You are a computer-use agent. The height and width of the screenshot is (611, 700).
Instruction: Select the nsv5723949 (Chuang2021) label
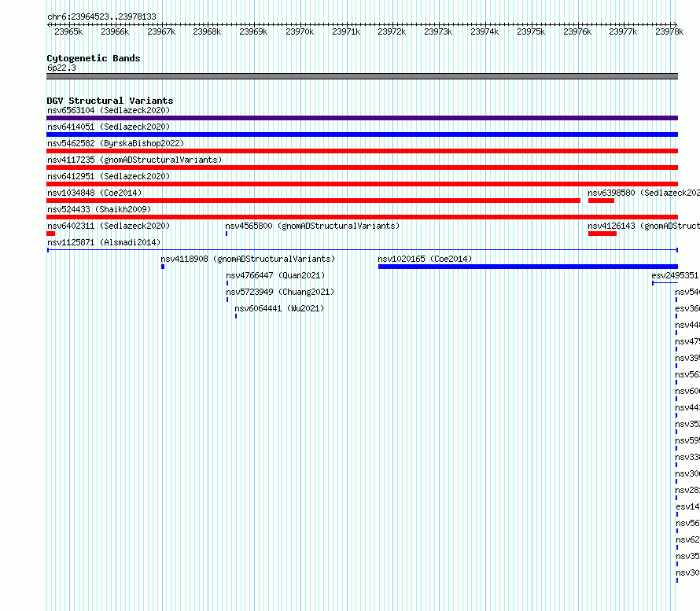click(x=280, y=292)
